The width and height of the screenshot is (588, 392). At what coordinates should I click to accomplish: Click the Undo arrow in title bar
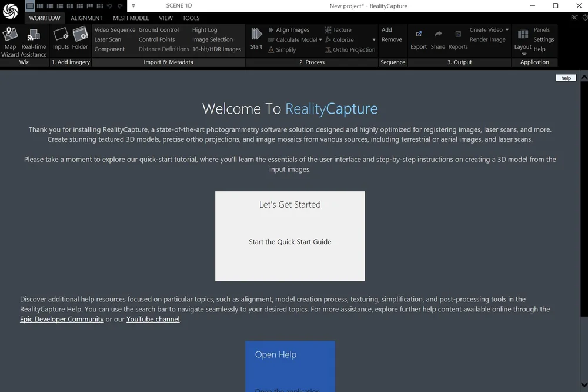tap(109, 6)
